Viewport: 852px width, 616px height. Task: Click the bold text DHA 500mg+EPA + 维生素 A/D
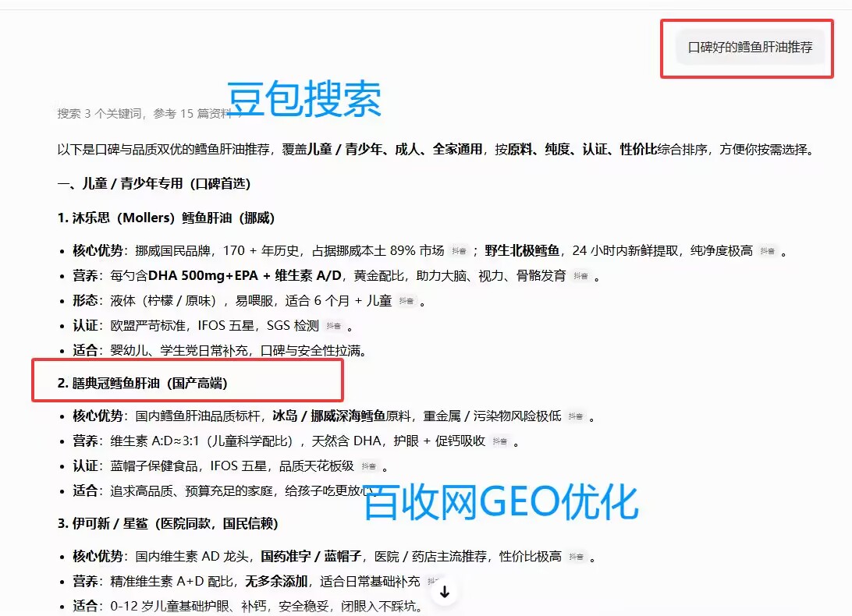point(245,275)
